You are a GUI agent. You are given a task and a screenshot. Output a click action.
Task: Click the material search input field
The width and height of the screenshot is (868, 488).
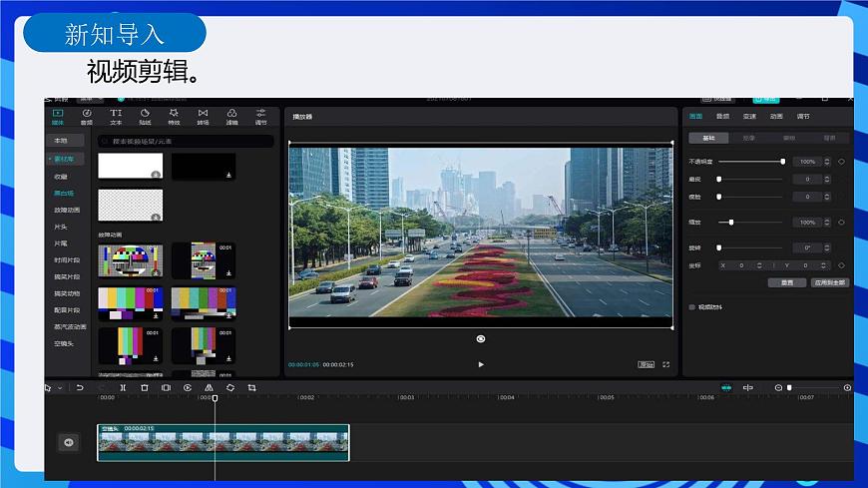click(186, 142)
